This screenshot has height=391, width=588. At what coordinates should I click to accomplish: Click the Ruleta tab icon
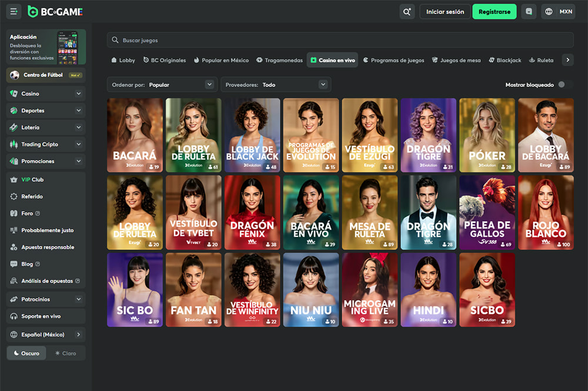(x=532, y=60)
